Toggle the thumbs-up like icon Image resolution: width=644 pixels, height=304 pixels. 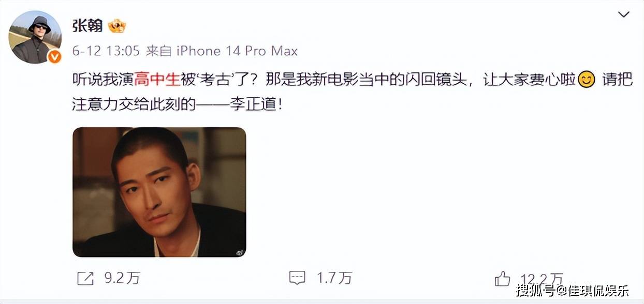tap(502, 278)
